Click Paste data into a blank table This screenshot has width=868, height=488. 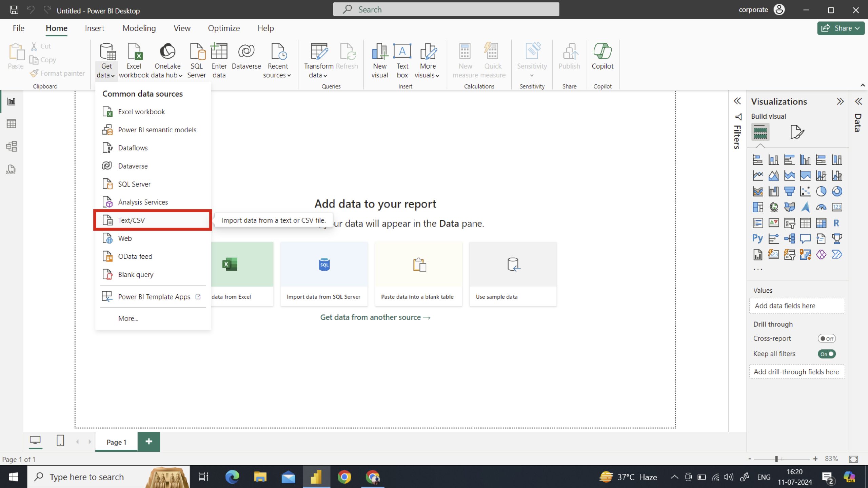[418, 274]
